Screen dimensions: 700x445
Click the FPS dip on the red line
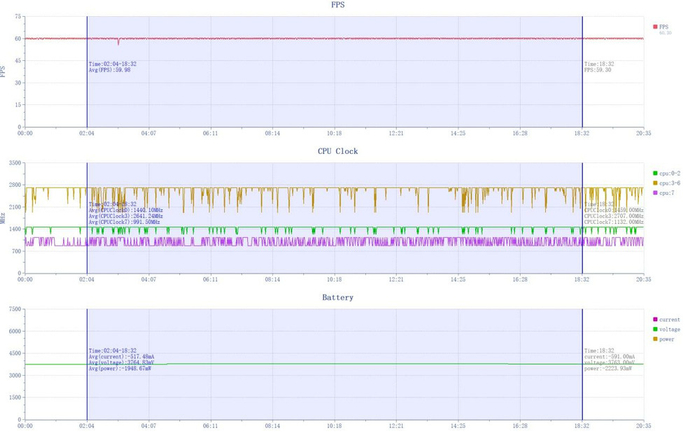pyautogui.click(x=118, y=42)
